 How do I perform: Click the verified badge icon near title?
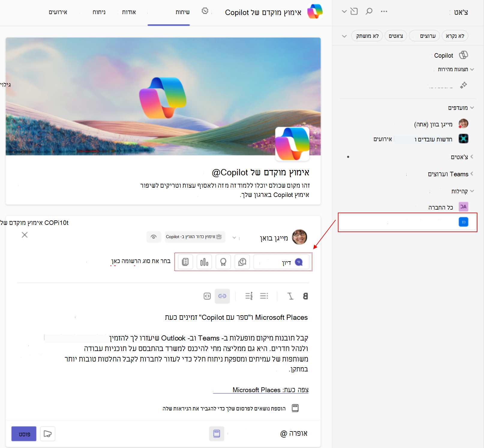205,11
